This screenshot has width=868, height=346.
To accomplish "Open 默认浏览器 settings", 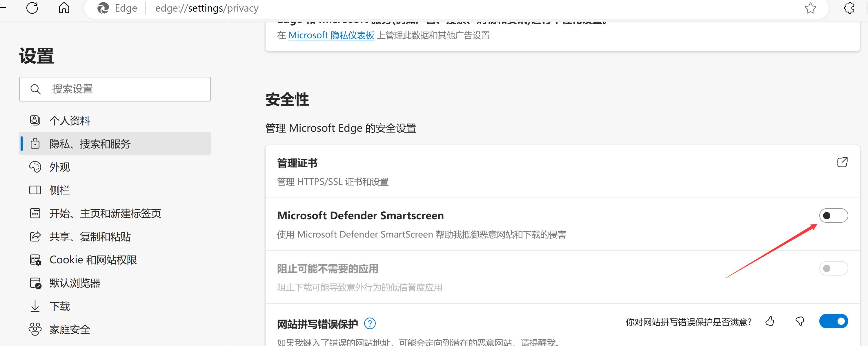I will point(115,283).
